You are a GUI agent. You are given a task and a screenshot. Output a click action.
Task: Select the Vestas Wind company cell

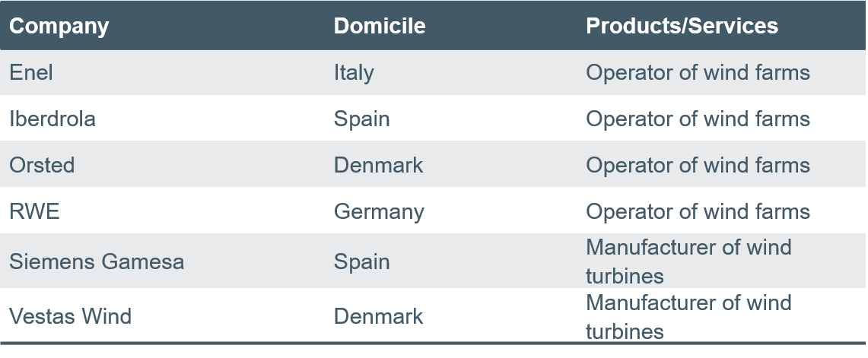pos(70,316)
